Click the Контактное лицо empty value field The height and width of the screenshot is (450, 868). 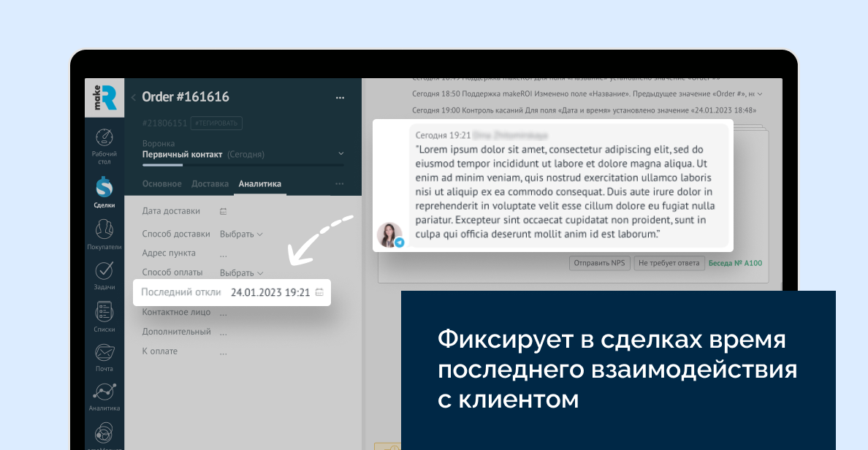tap(223, 314)
